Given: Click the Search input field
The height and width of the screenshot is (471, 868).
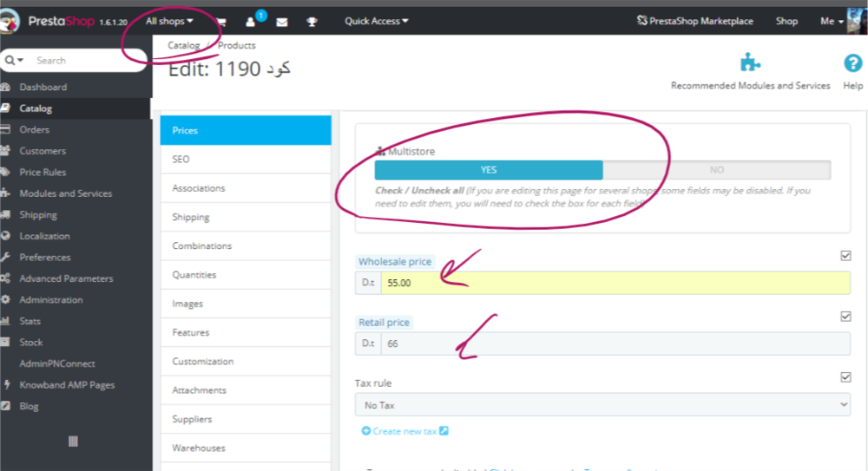Looking at the screenshot, I should [x=86, y=61].
